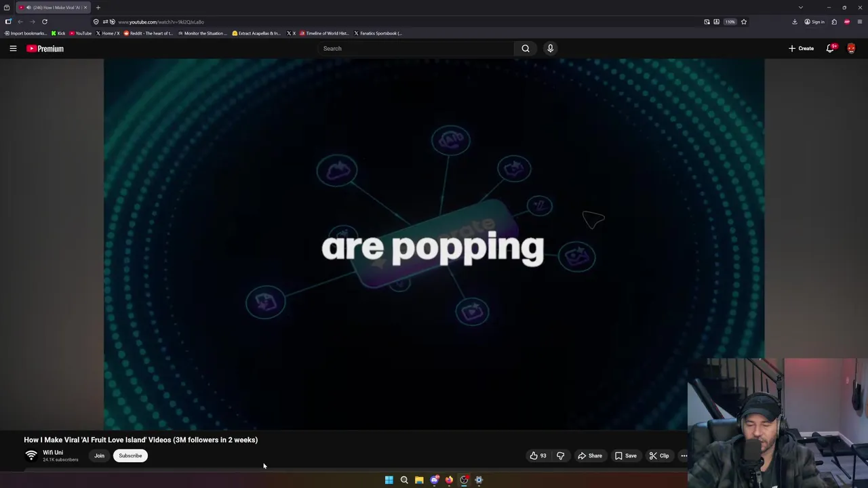
Task: Open the Kick bookmark
Action: (58, 33)
